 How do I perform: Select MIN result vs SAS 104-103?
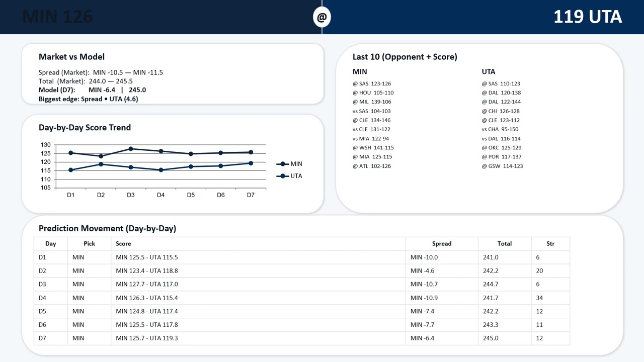click(x=372, y=111)
